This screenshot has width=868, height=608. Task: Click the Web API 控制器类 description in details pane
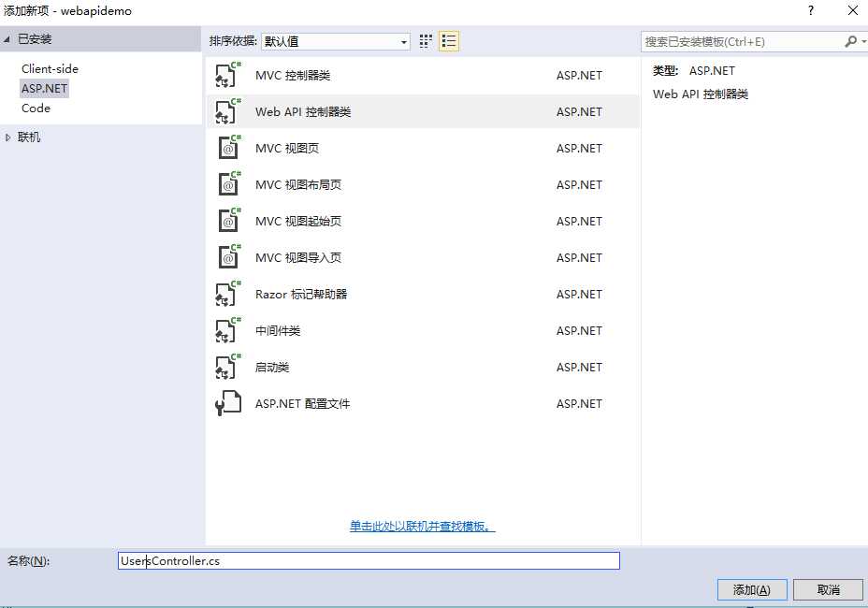point(701,94)
